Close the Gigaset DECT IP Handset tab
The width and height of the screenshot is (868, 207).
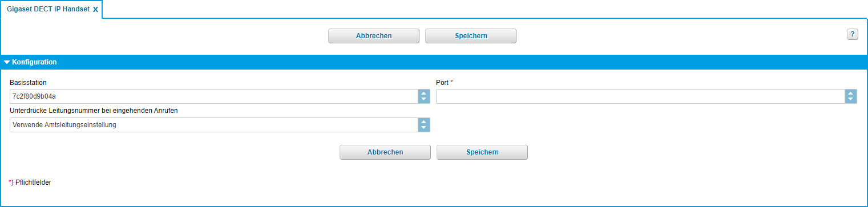coord(95,10)
